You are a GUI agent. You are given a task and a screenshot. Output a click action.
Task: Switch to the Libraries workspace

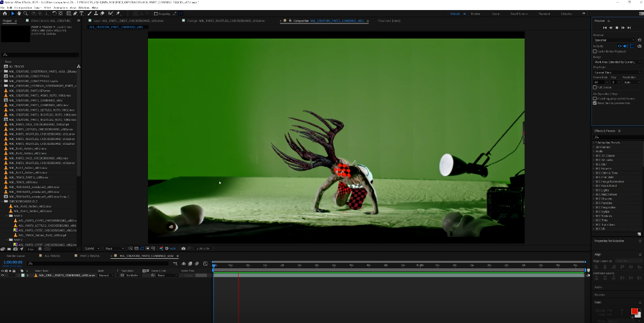pos(567,13)
